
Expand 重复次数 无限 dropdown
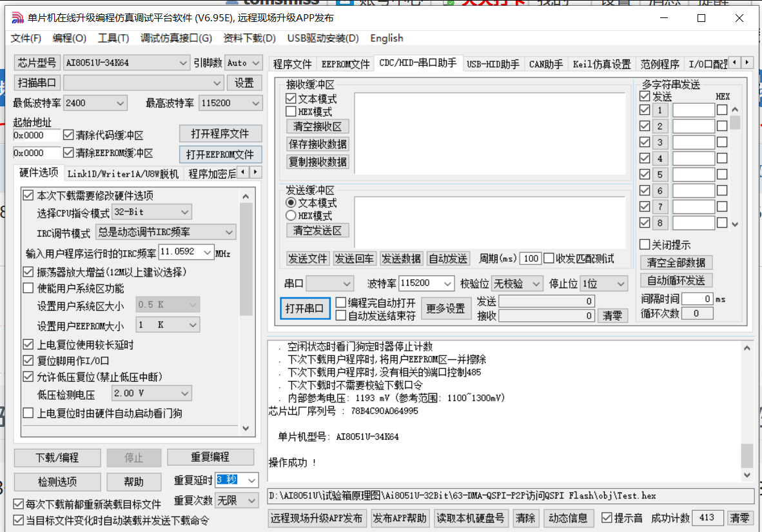click(251, 500)
